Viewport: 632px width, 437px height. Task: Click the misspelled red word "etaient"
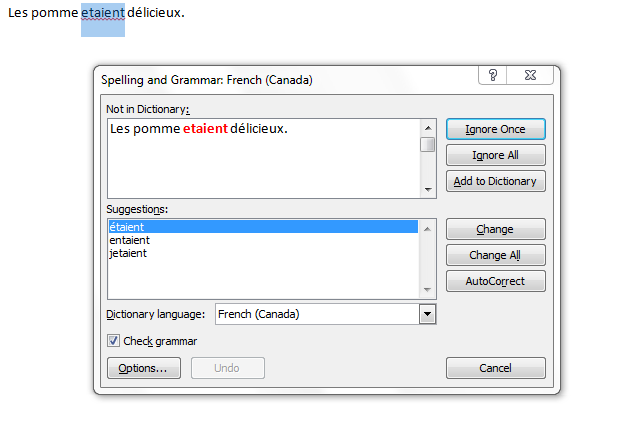pos(205,129)
